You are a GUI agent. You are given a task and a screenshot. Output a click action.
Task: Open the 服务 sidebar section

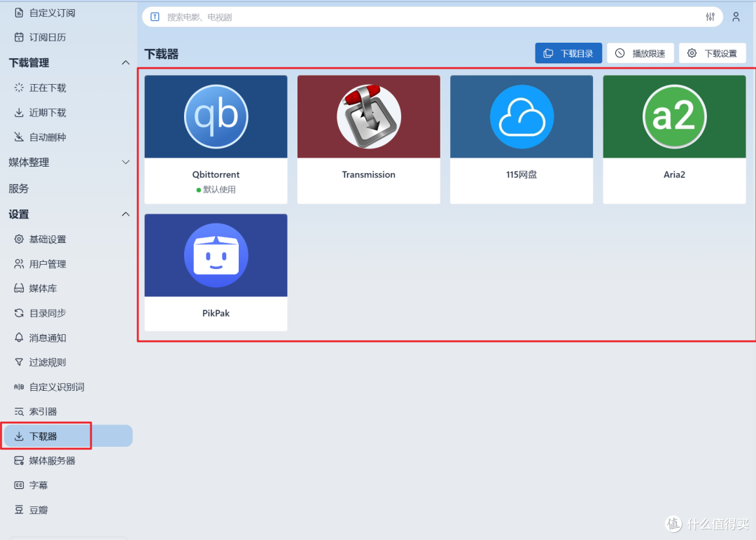pos(19,188)
